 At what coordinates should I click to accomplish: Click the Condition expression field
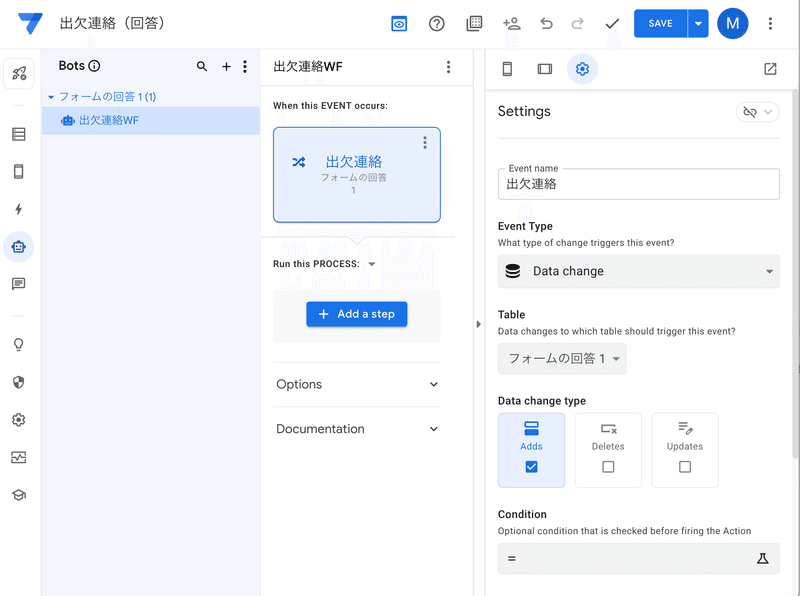click(x=638, y=558)
